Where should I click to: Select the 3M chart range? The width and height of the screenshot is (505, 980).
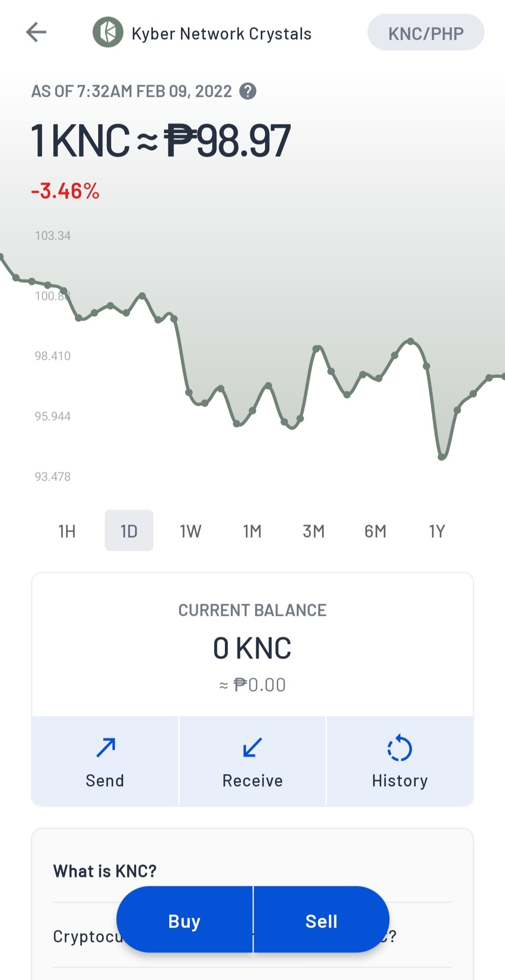click(314, 531)
